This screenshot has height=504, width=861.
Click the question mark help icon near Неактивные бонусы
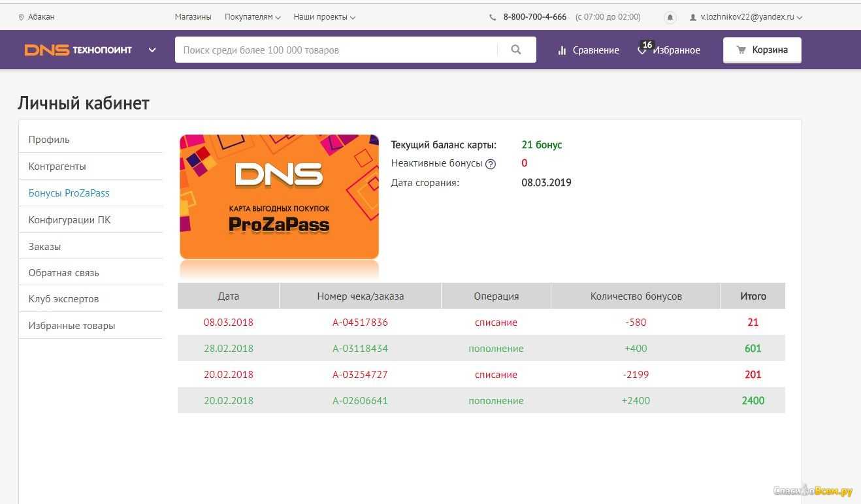[x=491, y=164]
